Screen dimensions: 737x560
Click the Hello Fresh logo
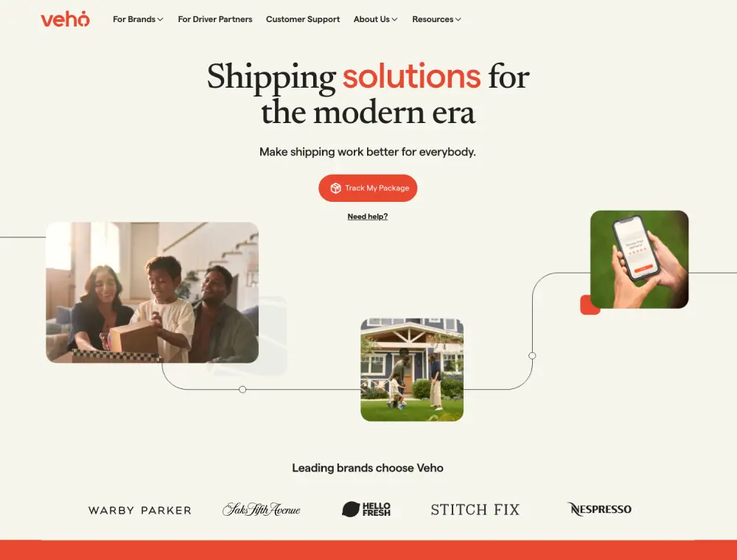pyautogui.click(x=366, y=509)
